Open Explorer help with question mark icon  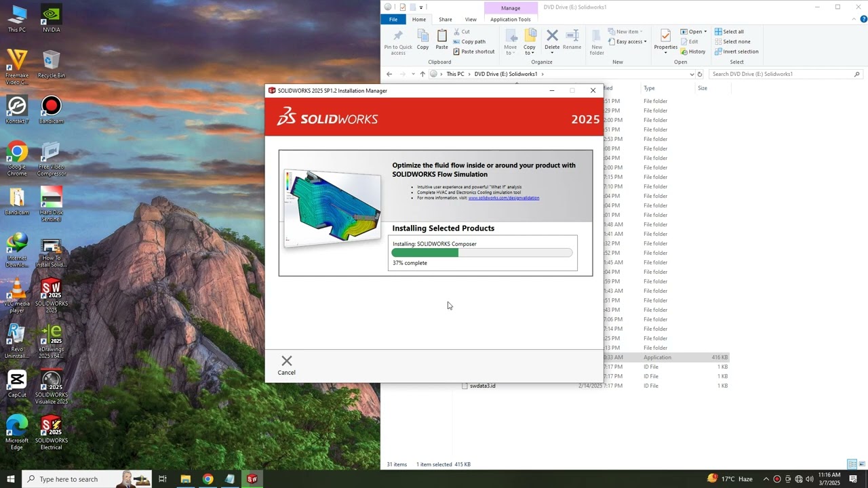[x=863, y=20]
